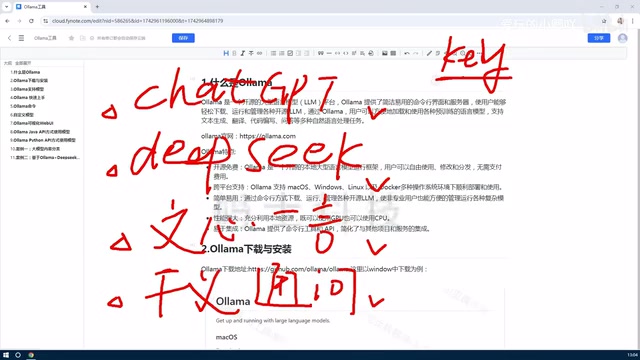Viewport: 640px width, 360px height.
Task: Bookmark this page with the star icon
Action: (604, 21)
